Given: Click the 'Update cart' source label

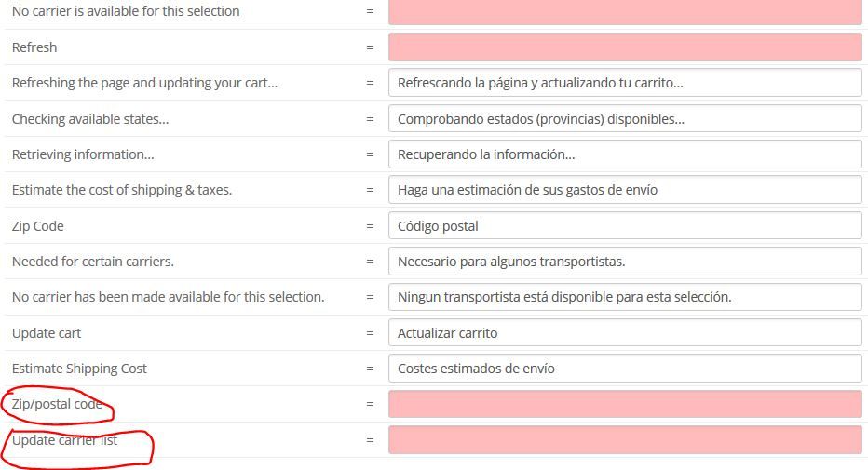Looking at the screenshot, I should pyautogui.click(x=47, y=333).
